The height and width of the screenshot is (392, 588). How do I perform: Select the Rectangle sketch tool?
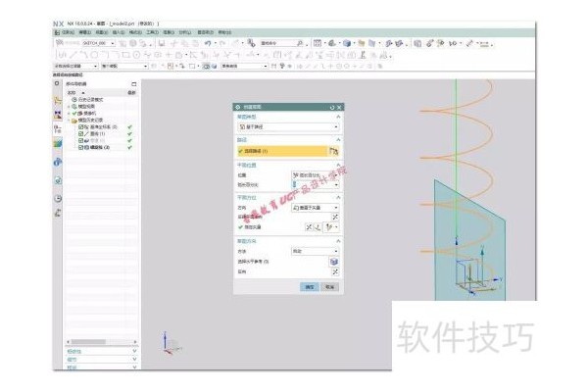point(126,55)
